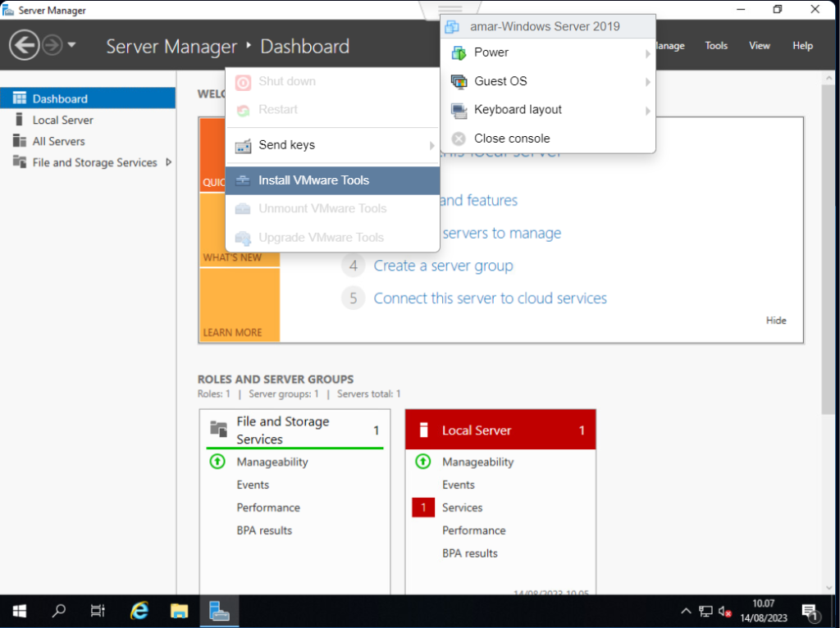Open the notification center icon
Image resolution: width=840 pixels, height=628 pixels.
810,611
